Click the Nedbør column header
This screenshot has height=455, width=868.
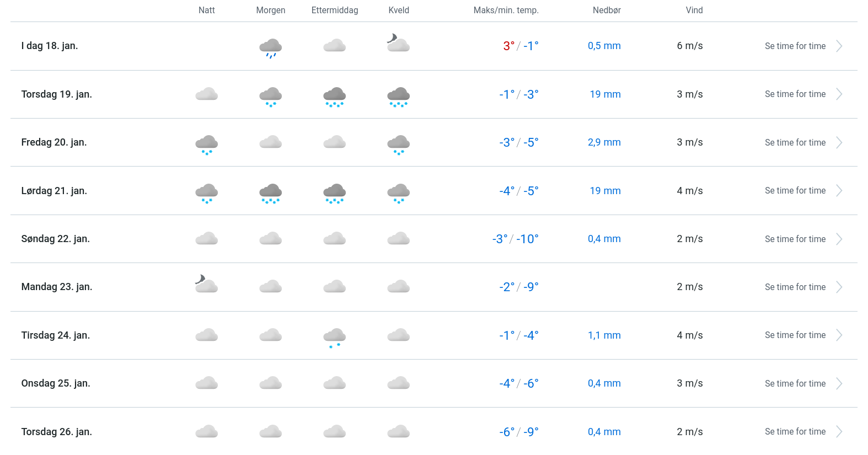tap(607, 10)
